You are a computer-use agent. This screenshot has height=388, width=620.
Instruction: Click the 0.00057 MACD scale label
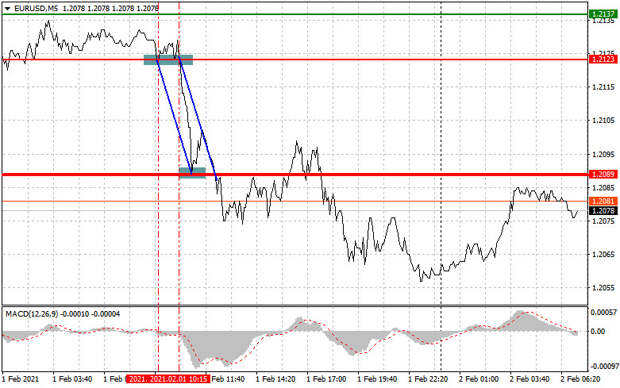point(603,313)
